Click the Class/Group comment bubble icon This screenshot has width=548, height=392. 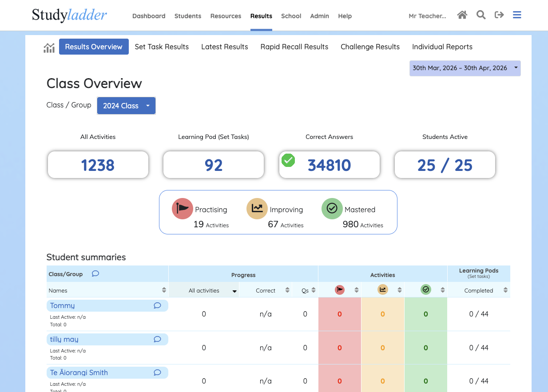[x=95, y=273]
